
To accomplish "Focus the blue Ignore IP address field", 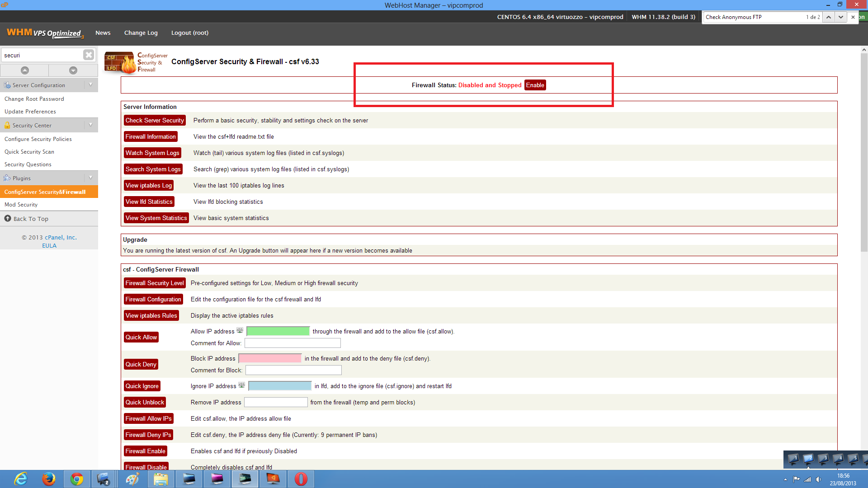I will tap(280, 386).
